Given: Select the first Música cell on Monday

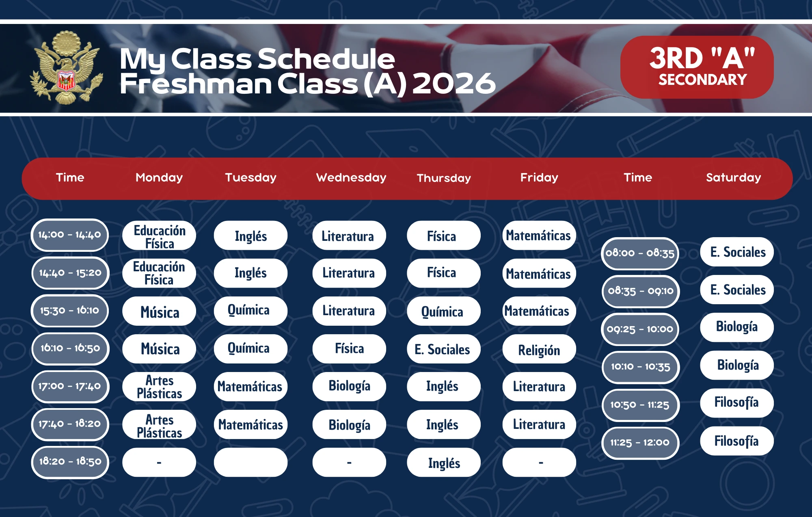Looking at the screenshot, I should (x=159, y=311).
